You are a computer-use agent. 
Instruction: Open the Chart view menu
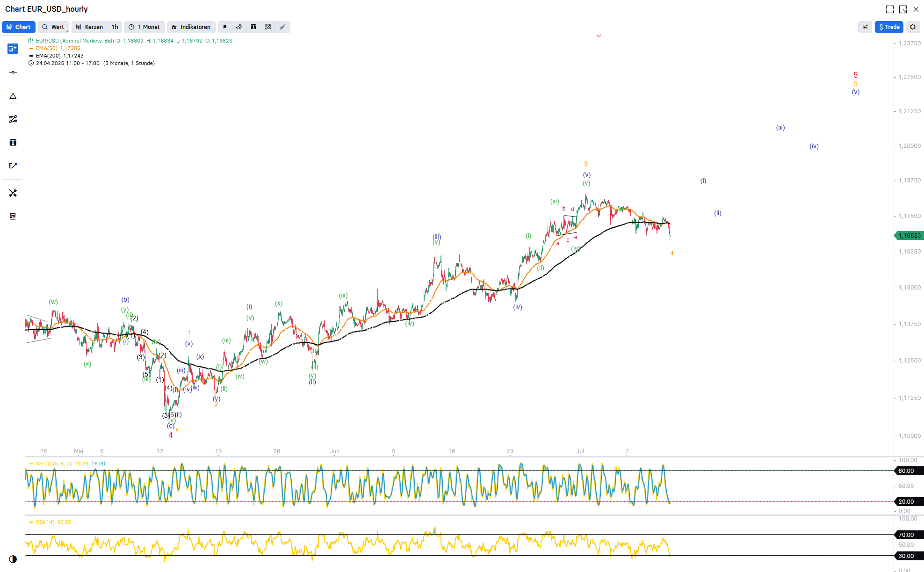coord(18,27)
